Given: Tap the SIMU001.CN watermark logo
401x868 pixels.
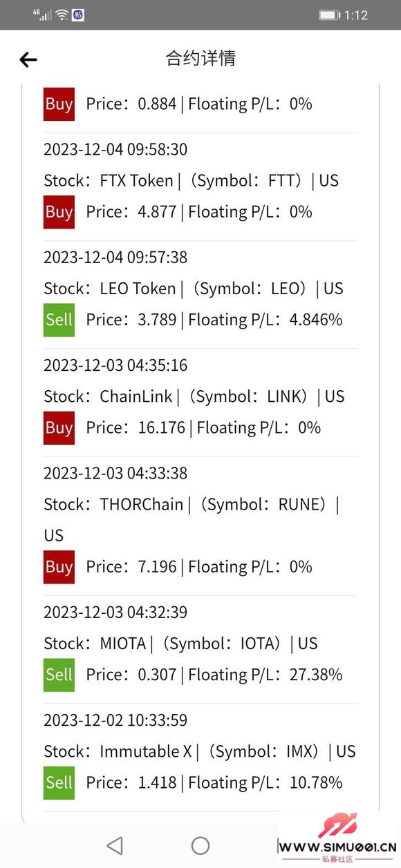Looking at the screenshot, I should 339,836.
